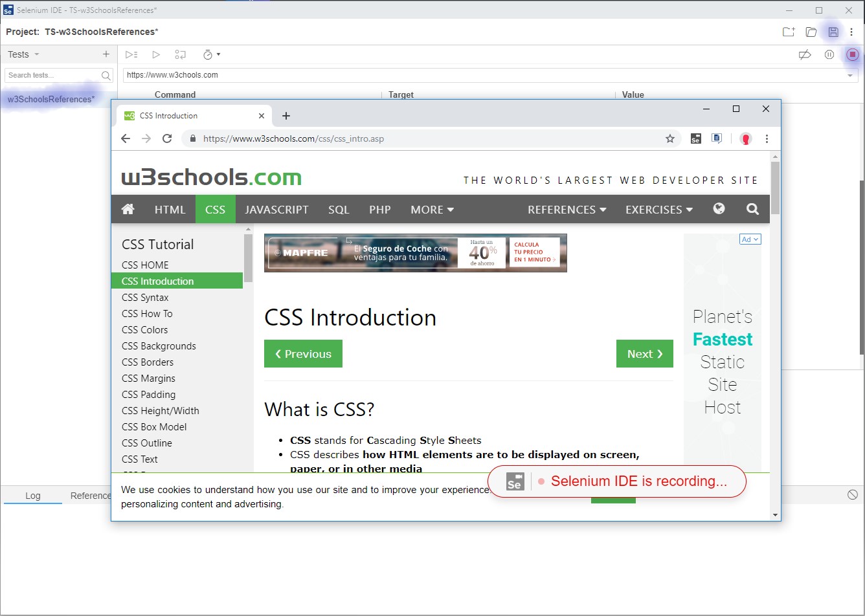Click the green Next button

click(645, 354)
